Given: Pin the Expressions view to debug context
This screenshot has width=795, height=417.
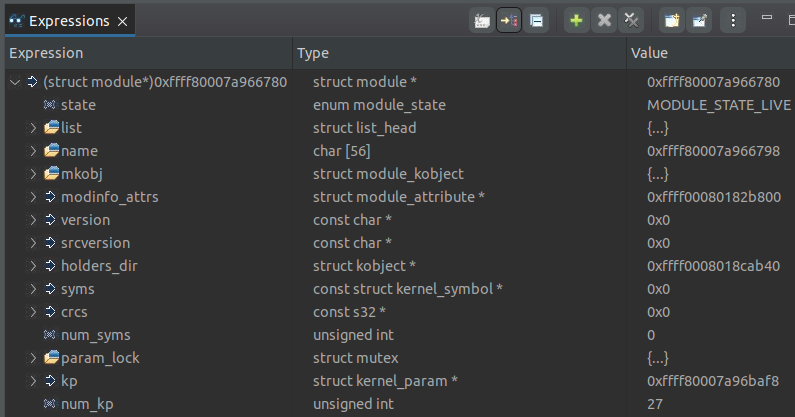Looking at the screenshot, I should click(699, 20).
